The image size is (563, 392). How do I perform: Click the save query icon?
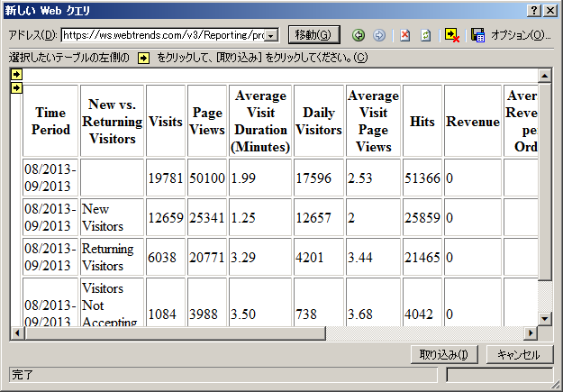tap(478, 35)
